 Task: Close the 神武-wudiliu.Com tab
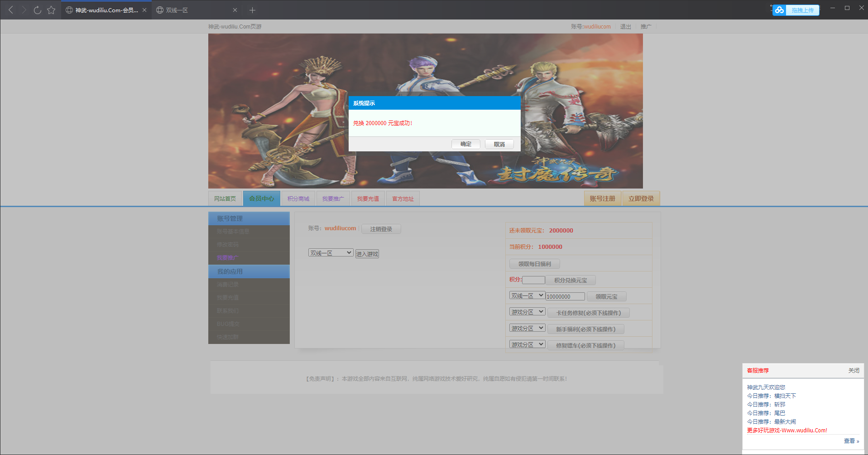[144, 10]
